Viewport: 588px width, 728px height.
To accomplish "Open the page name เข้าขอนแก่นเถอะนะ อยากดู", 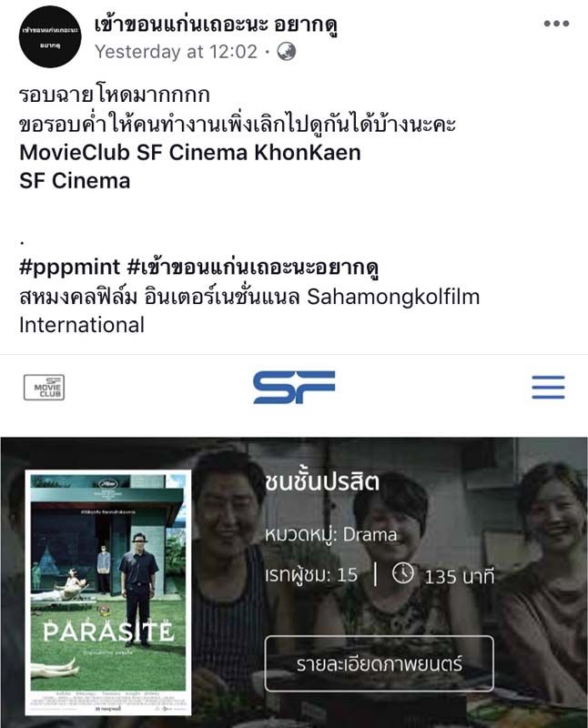I will coord(216,25).
